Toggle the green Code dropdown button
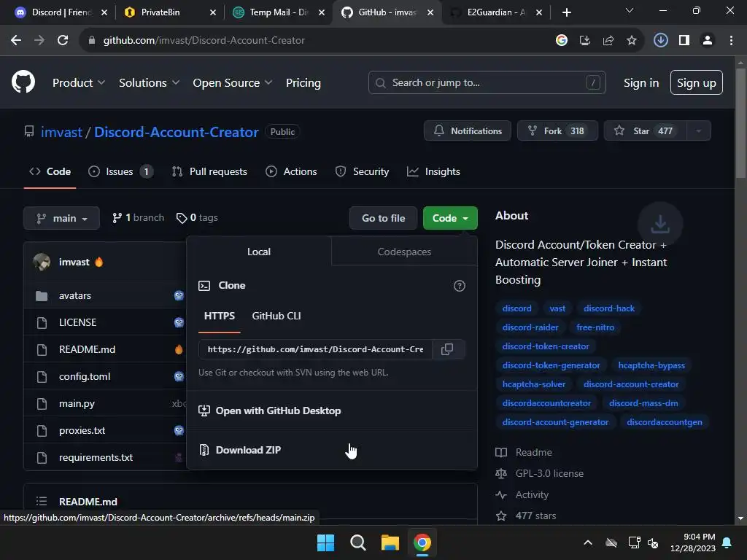Image resolution: width=747 pixels, height=560 pixels. click(x=450, y=218)
